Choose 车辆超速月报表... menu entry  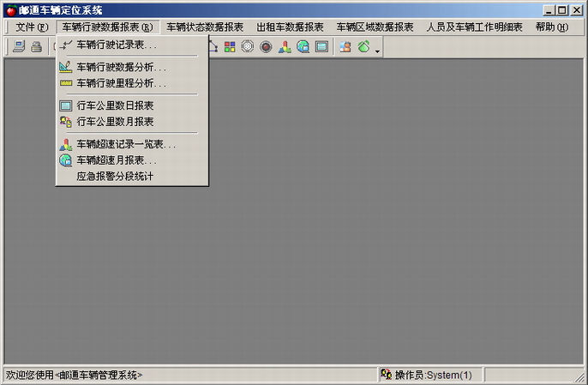click(x=132, y=160)
